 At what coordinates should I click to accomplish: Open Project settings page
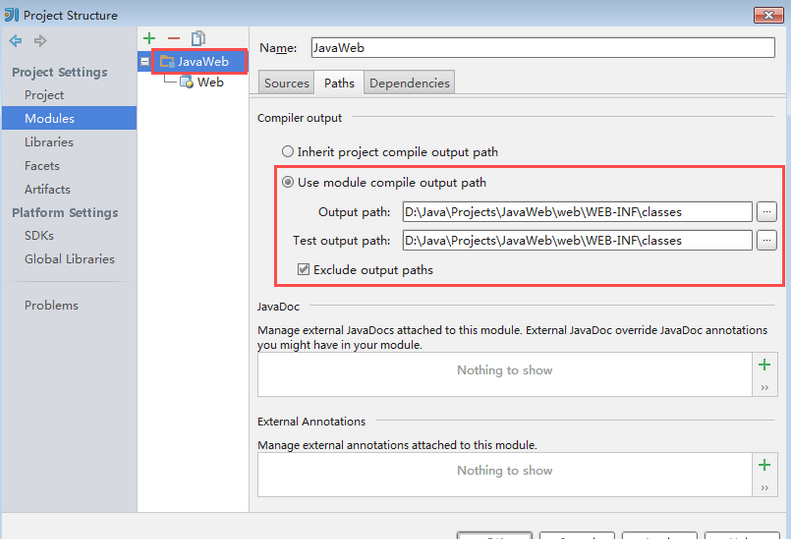[x=44, y=95]
